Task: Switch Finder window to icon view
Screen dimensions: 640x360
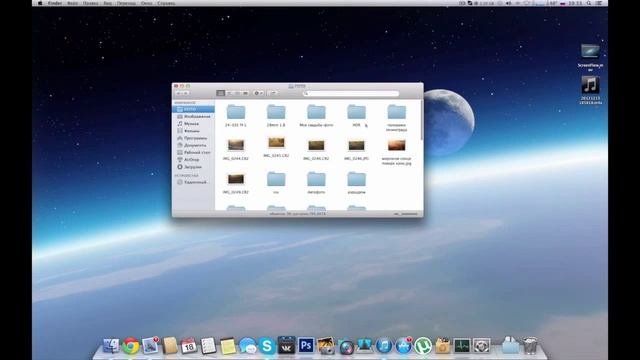Action: 221,93
